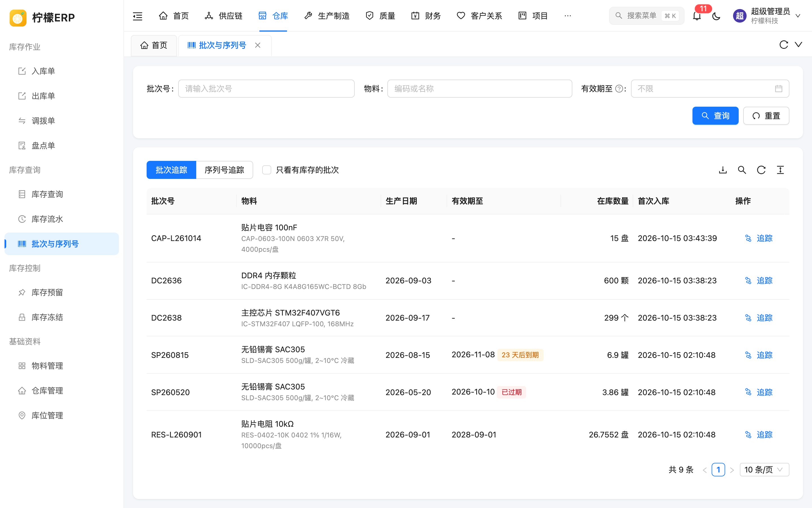The height and width of the screenshot is (508, 812).
Task: Click the 物料 编码或名称 input field
Action: pos(480,89)
